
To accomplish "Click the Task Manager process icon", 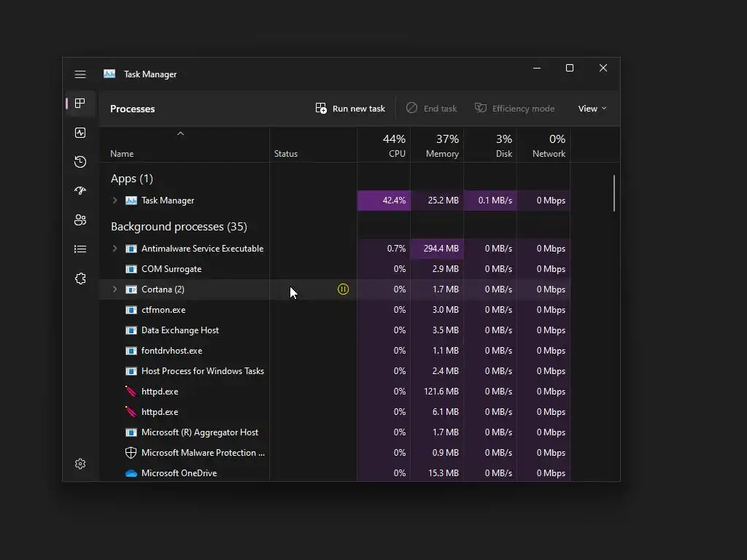I will [131, 201].
